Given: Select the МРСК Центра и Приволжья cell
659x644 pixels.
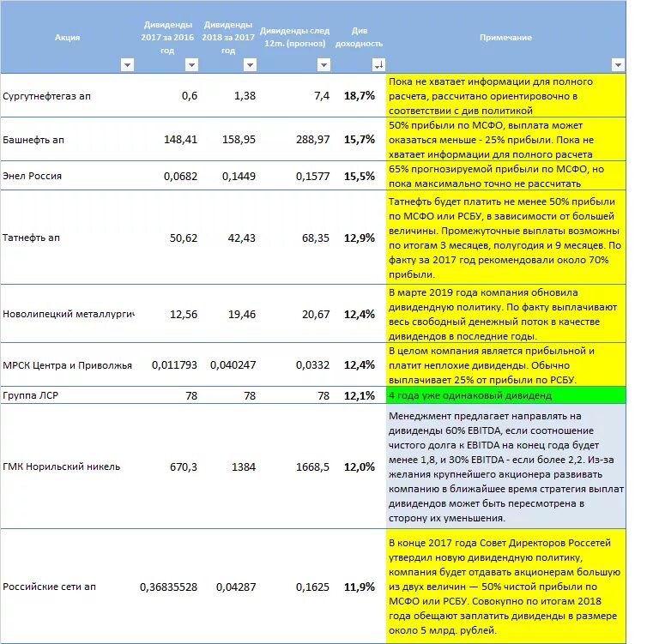Looking at the screenshot, I should [68, 365].
